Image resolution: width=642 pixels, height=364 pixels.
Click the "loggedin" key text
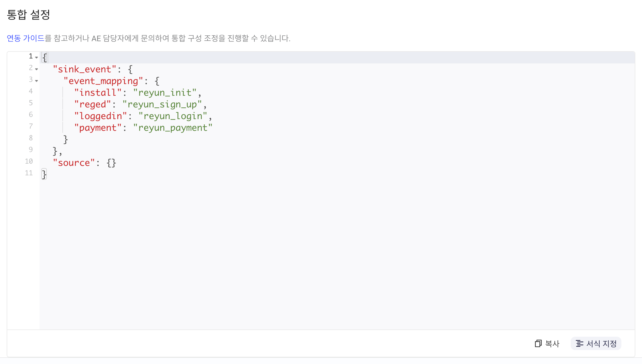pos(101,116)
